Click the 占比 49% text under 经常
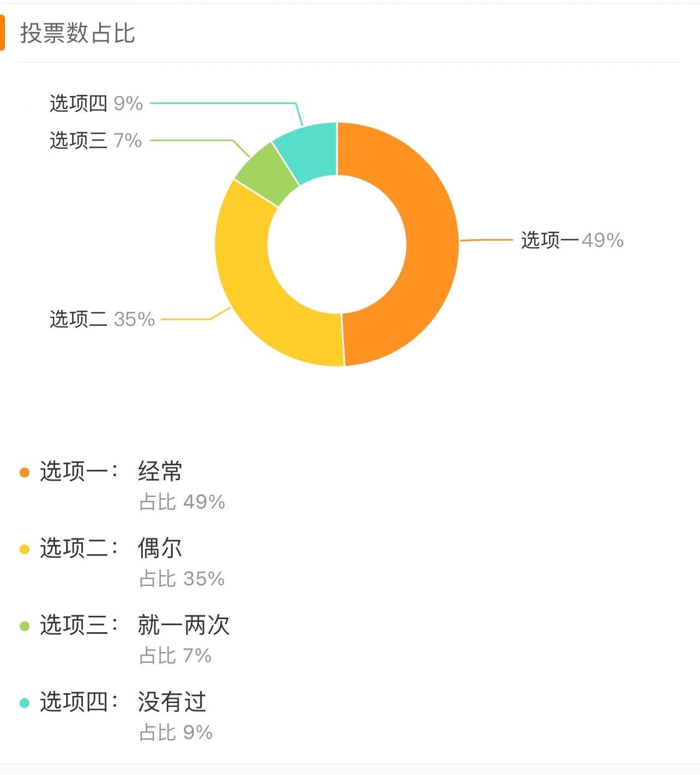 182,502
